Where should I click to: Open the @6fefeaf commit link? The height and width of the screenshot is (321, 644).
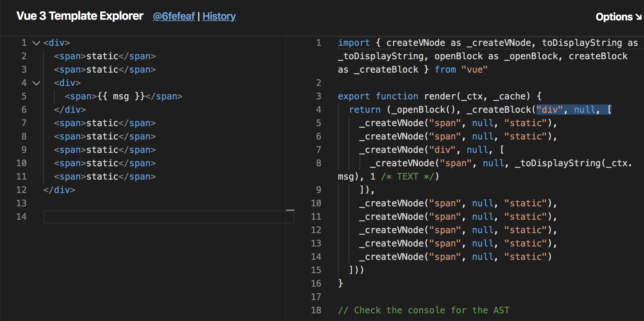tap(173, 16)
